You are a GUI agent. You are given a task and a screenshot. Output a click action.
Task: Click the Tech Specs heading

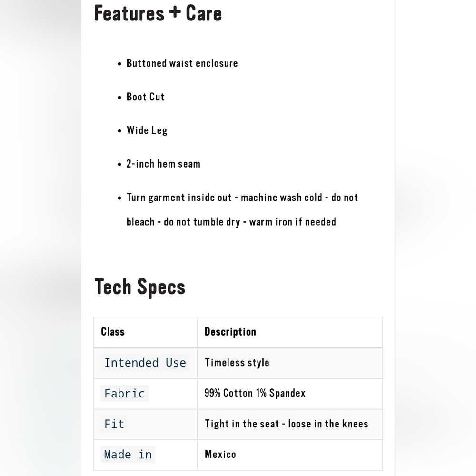[139, 287]
